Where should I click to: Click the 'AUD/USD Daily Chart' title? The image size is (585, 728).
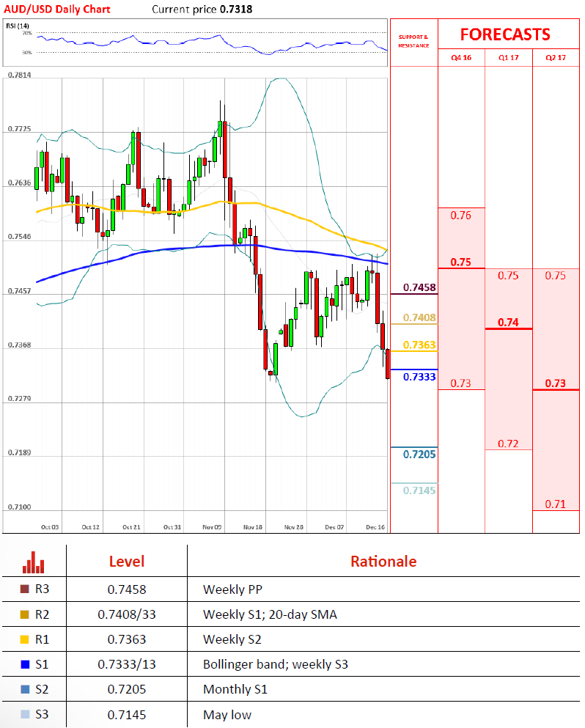tap(56, 9)
